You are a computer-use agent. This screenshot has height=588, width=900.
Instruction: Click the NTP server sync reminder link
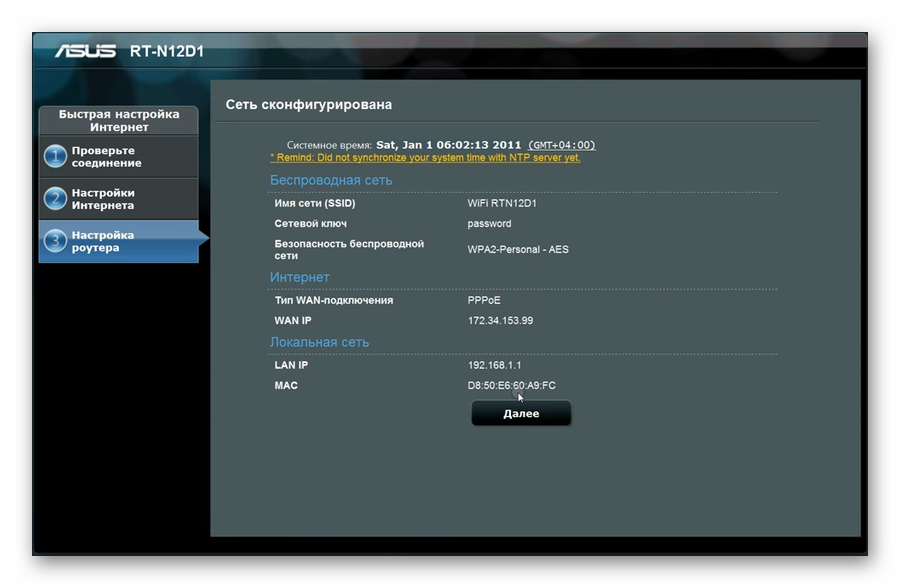[x=425, y=157]
